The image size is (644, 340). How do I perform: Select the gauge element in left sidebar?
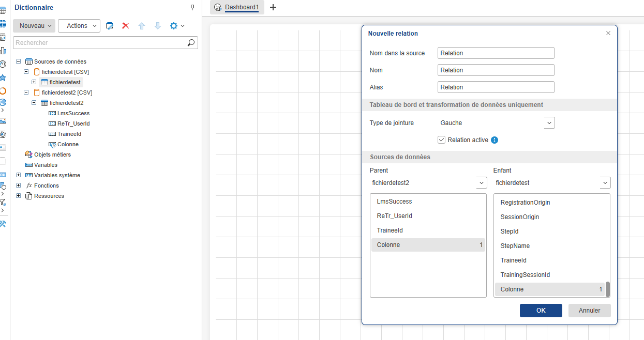click(x=3, y=65)
